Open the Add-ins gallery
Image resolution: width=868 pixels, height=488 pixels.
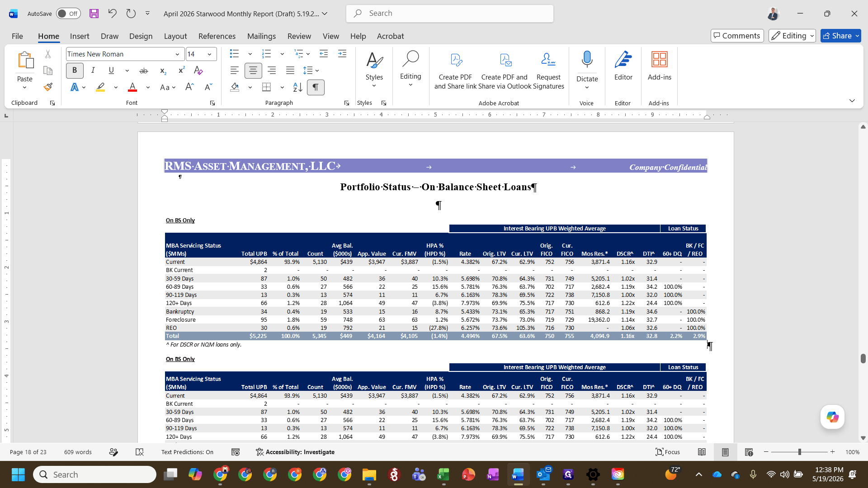pyautogui.click(x=659, y=66)
